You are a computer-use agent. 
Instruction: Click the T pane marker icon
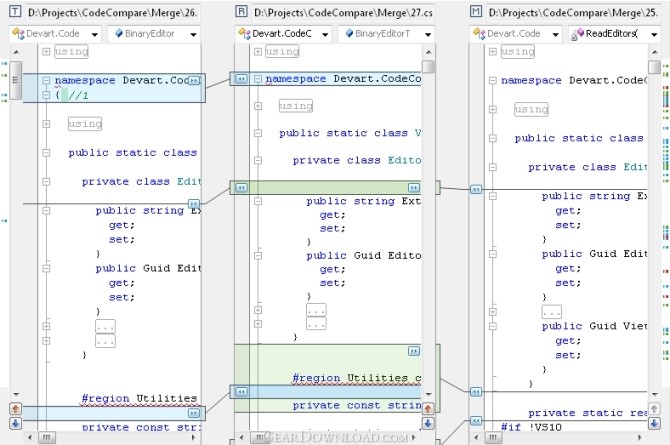click(x=15, y=11)
